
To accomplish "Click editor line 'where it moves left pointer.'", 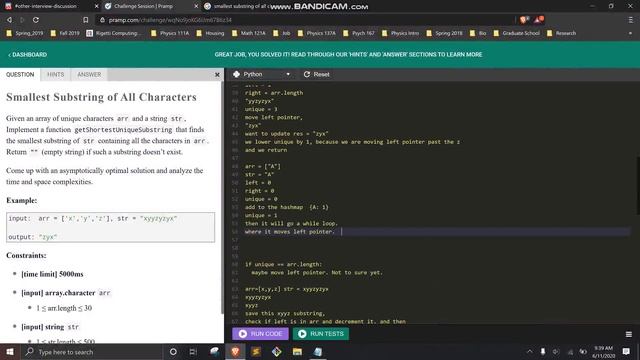I will coord(289,231).
